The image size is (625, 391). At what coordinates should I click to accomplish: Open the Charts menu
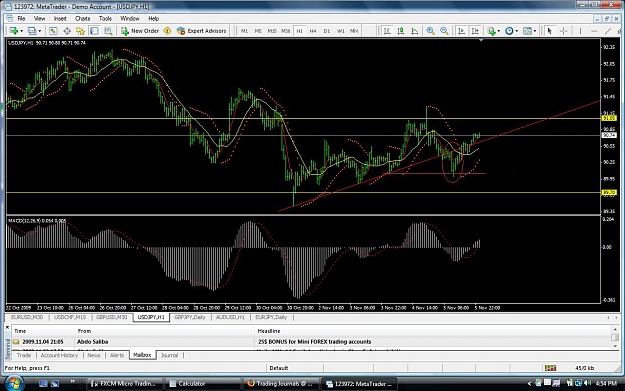(x=83, y=18)
